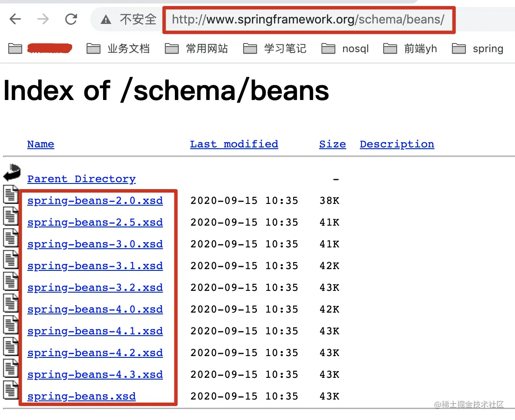This screenshot has height=420, width=515.
Task: Open spring-beans-3.2.xsd link
Action: 95,288
